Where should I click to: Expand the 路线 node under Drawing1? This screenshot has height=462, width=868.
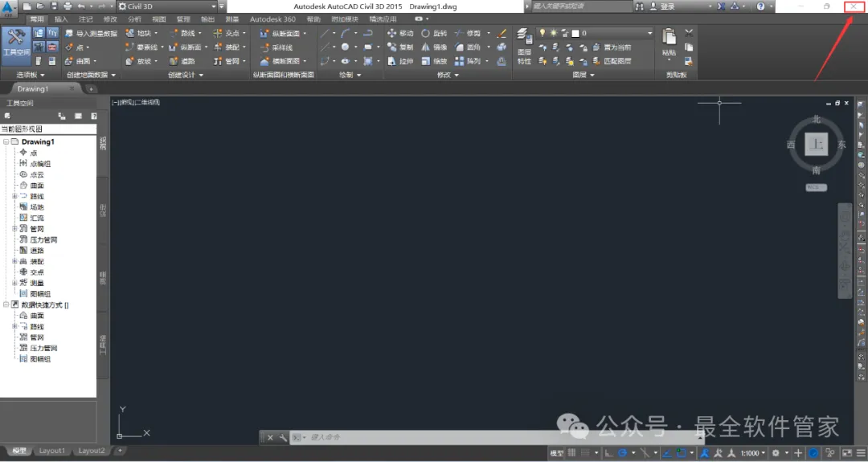point(15,196)
